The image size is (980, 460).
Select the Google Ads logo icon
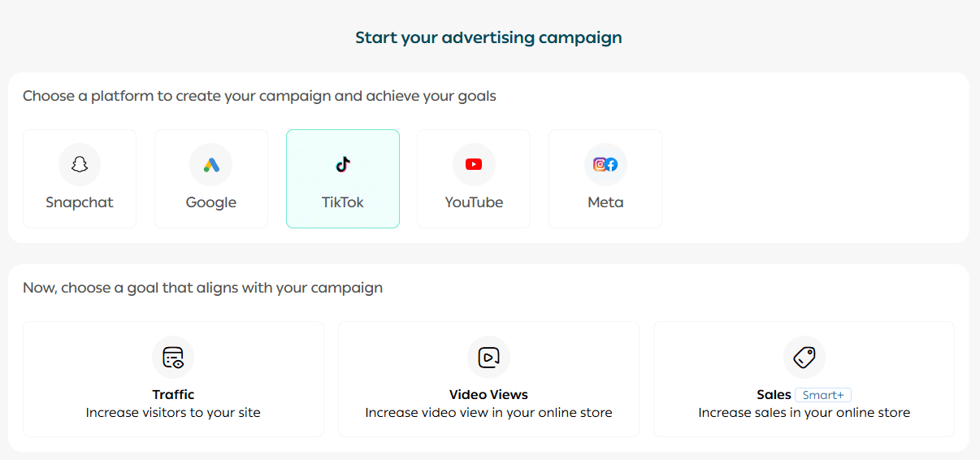pos(211,165)
